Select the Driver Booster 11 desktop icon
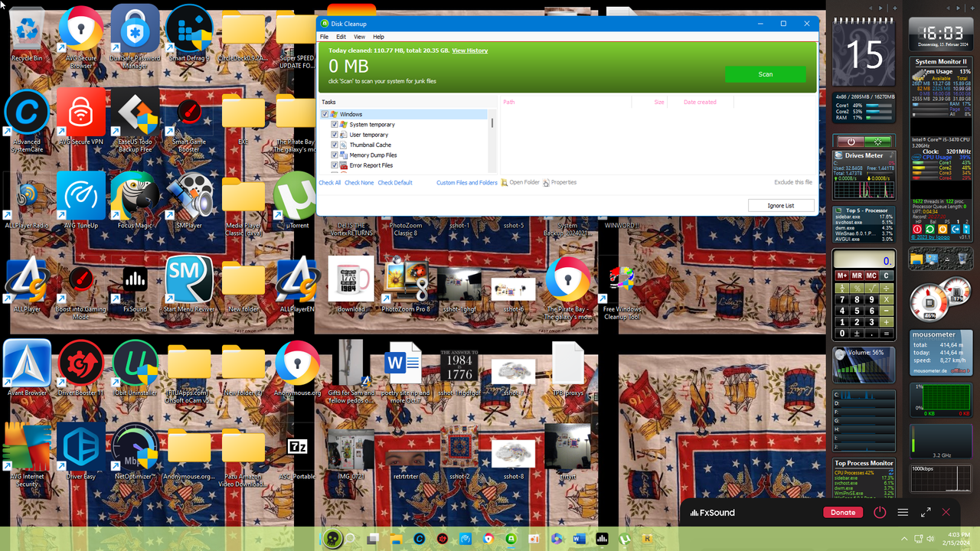The width and height of the screenshot is (980, 551). coord(81,368)
